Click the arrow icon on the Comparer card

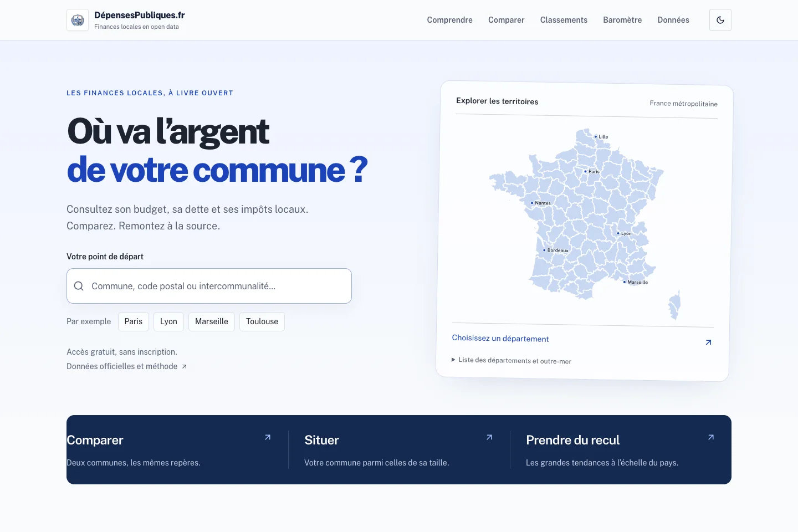click(x=268, y=437)
